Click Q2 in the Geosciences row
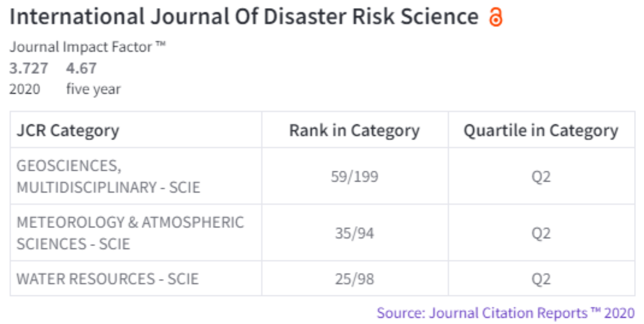The width and height of the screenshot is (644, 324). pos(541,177)
